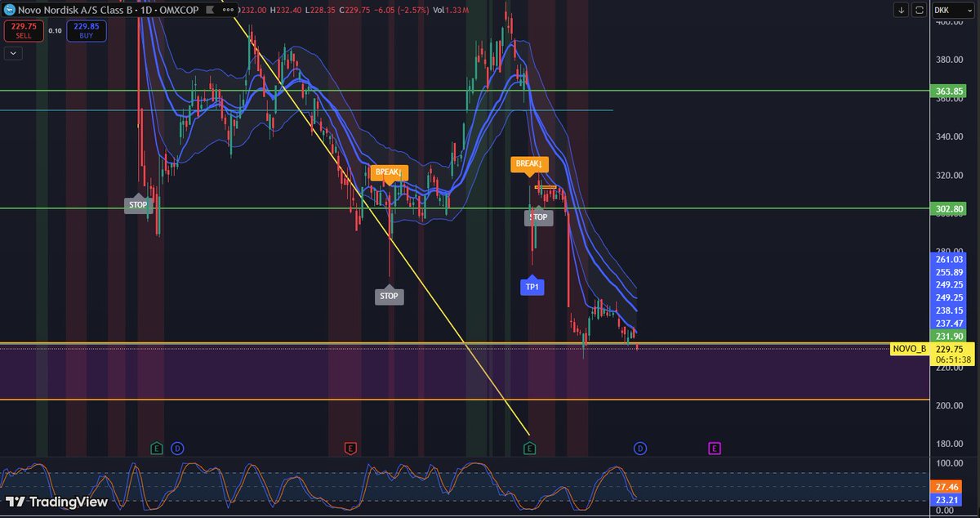Click the yellow NOVO_B symbol label
The image size is (980, 518).
click(911, 349)
